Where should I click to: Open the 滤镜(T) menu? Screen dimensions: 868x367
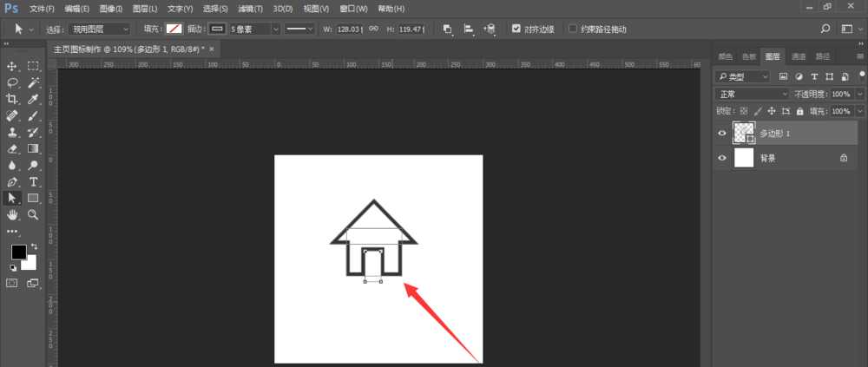click(251, 9)
